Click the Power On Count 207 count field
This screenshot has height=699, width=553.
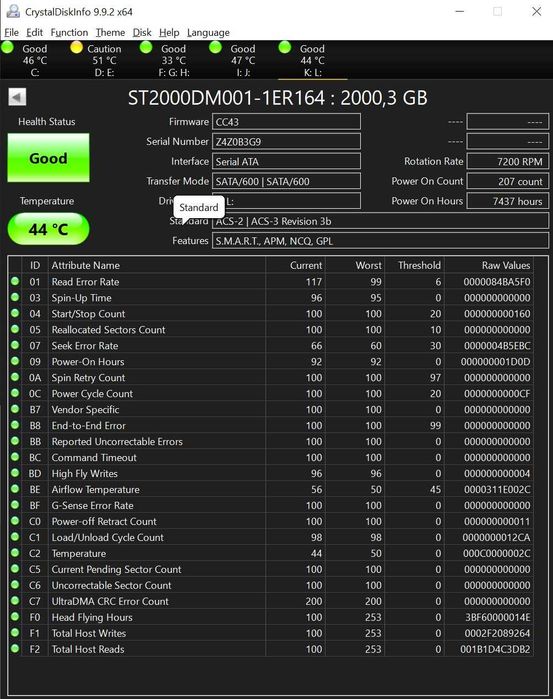(x=508, y=181)
